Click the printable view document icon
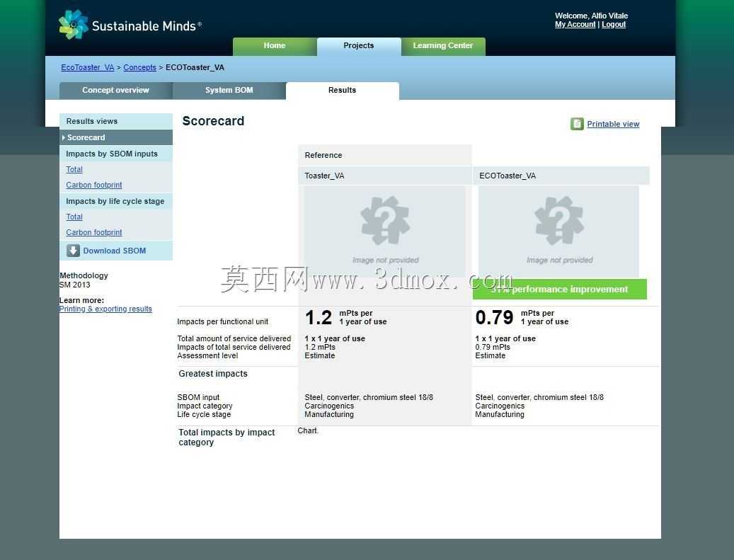The height and width of the screenshot is (560, 734). point(577,124)
